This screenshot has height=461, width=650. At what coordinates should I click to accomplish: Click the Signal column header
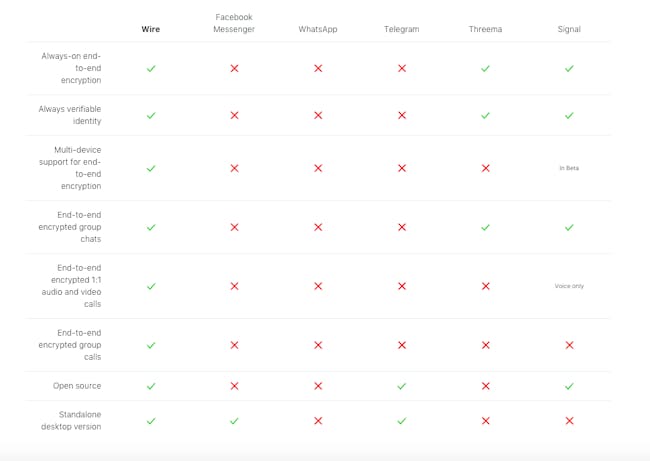tap(569, 29)
